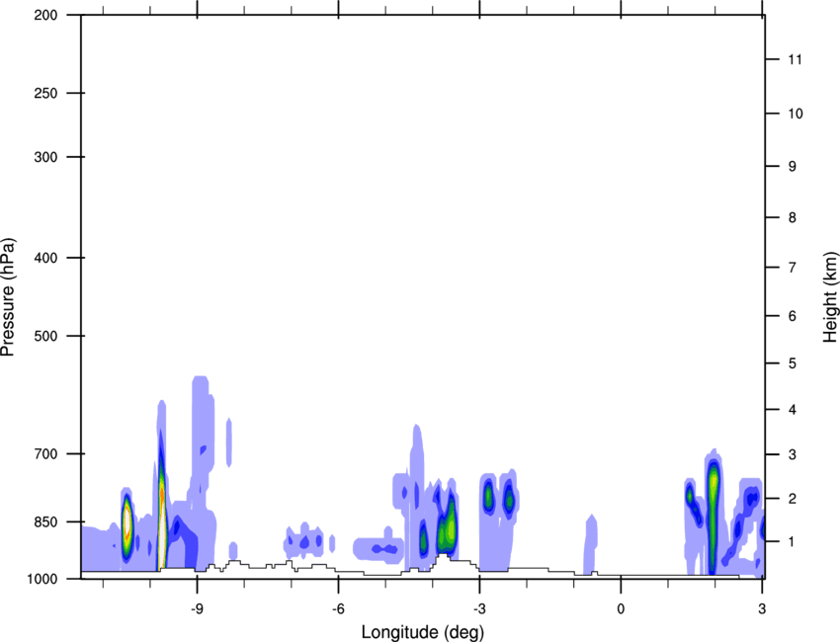The width and height of the screenshot is (840, 642).
Task: Click the -9 longitude tick label
Action: pyautogui.click(x=197, y=608)
